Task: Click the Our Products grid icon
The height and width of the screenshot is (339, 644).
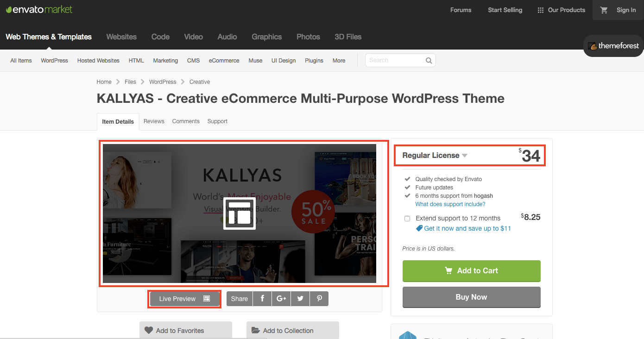Action: 540,10
